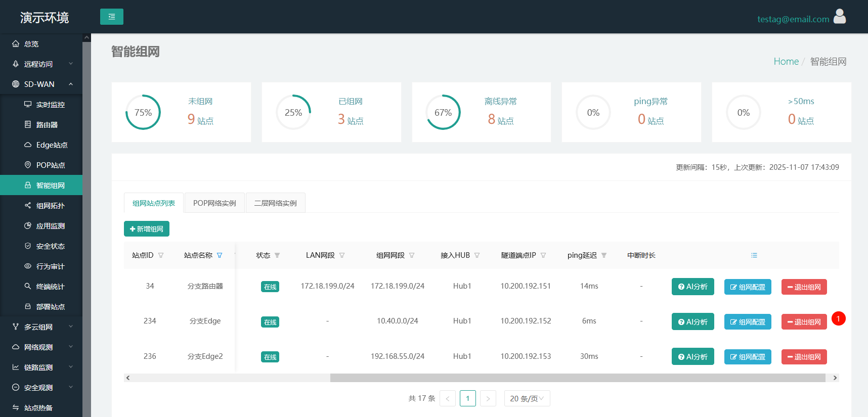Click the 75% 未组网 progress circle
The image size is (868, 417).
[143, 112]
